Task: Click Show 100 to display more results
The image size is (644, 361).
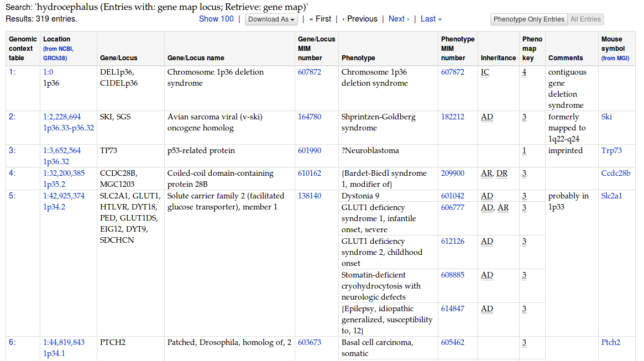Action: (216, 19)
